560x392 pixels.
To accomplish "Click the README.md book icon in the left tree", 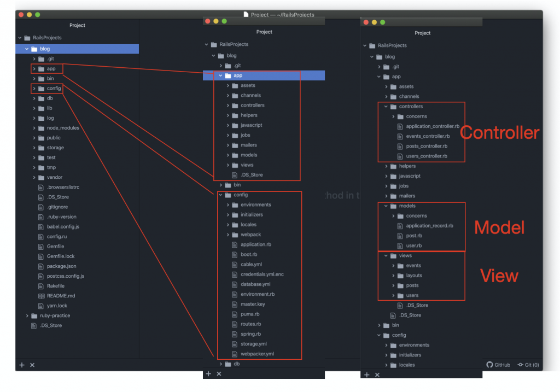I will 41,296.
